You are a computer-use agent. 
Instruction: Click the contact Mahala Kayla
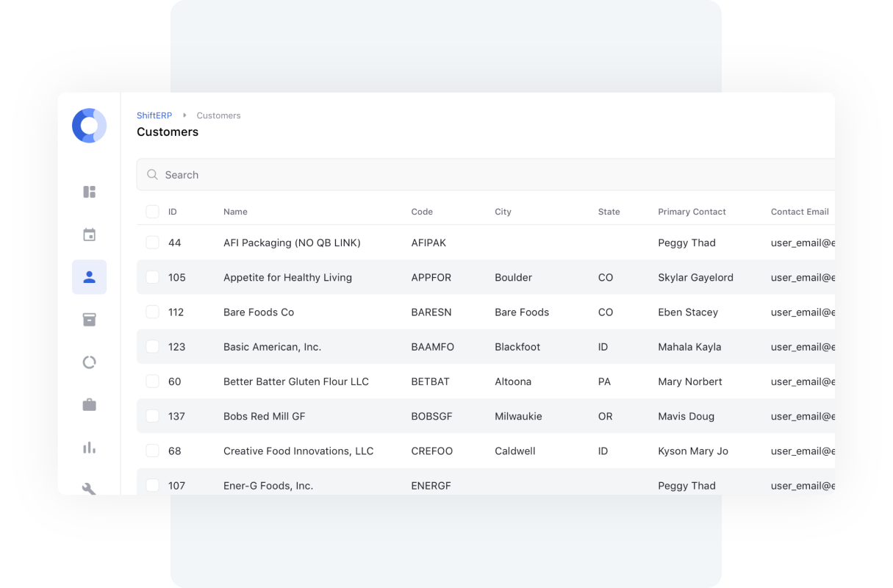689,347
